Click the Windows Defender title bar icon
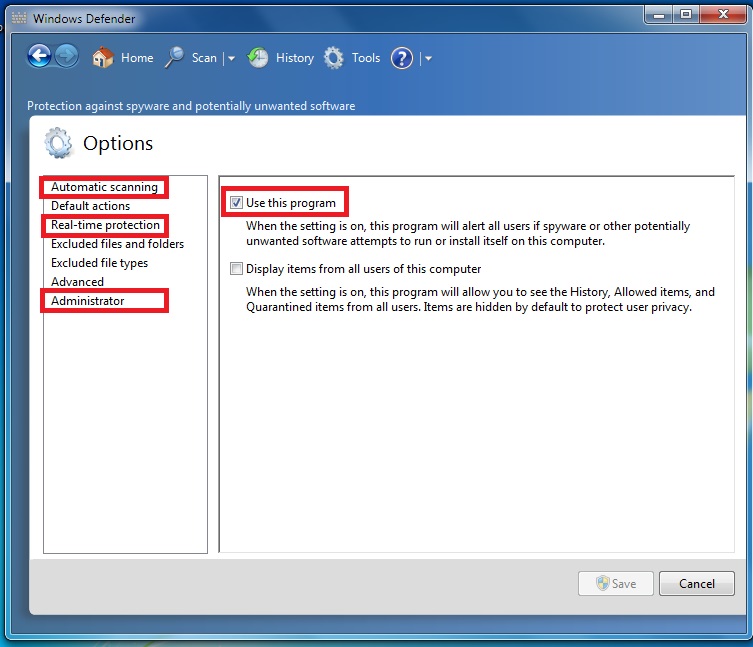The height and width of the screenshot is (647, 753). 19,18
